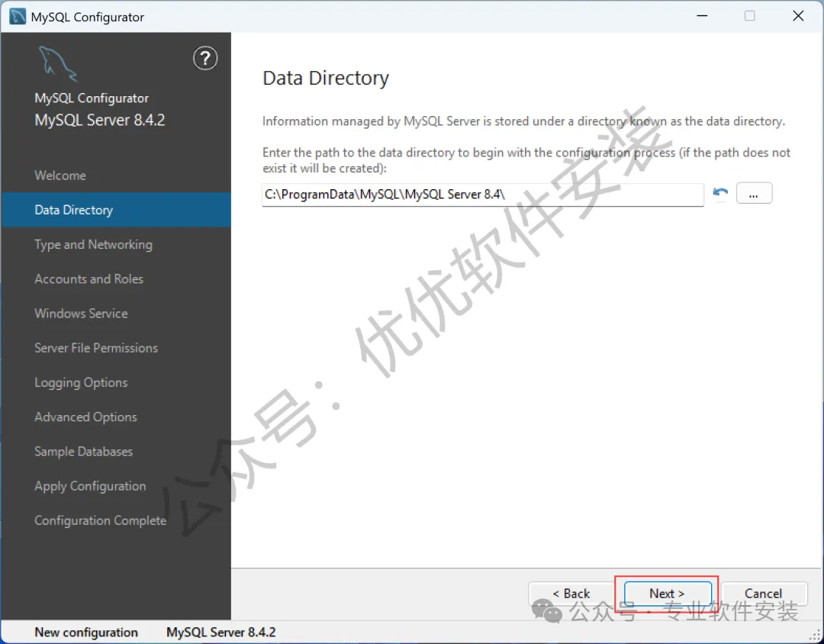Open Logging Options step
This screenshot has height=644, width=824.
point(116,382)
